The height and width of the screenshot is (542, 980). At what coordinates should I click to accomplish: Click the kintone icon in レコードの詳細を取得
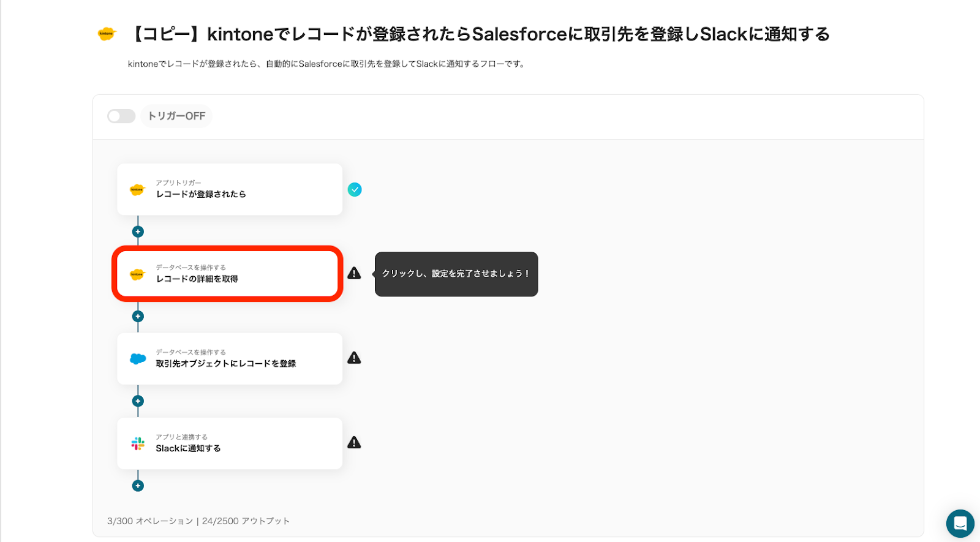pos(137,274)
